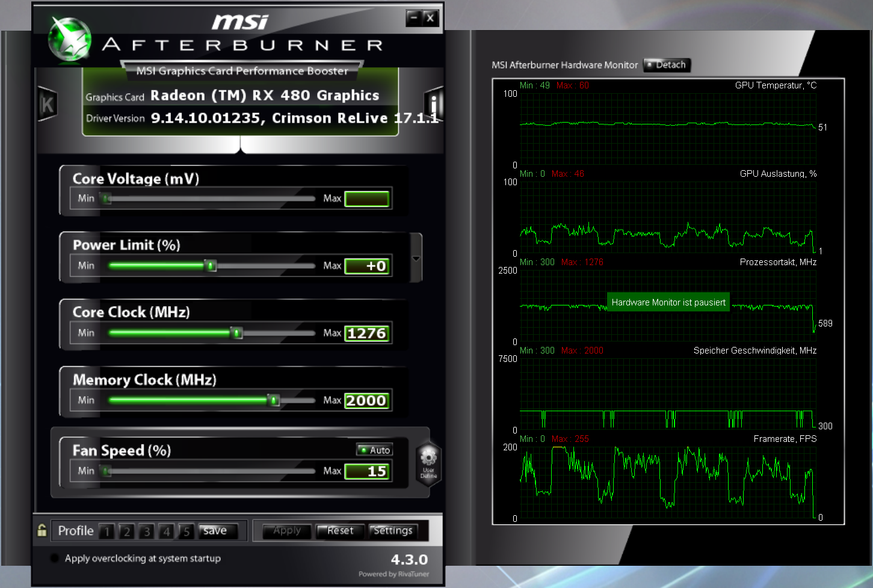Open the Settings dialog
The width and height of the screenshot is (873, 588).
[392, 531]
